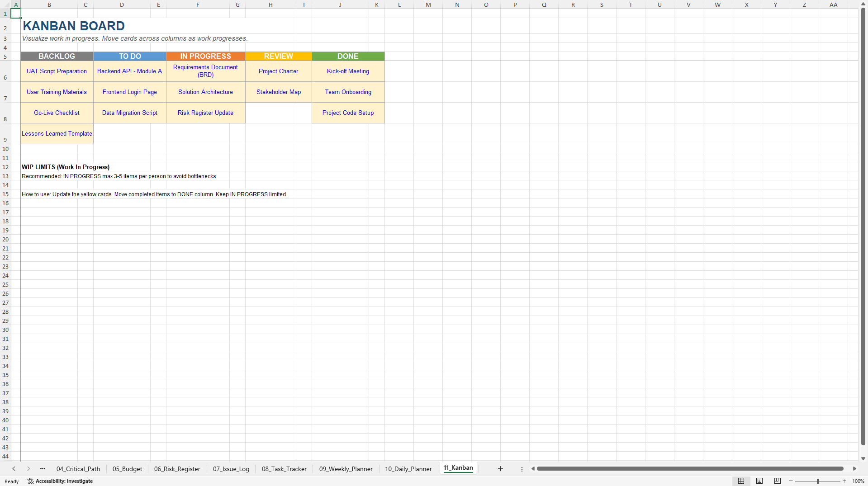Switch to Page Layout view icon

(759, 481)
